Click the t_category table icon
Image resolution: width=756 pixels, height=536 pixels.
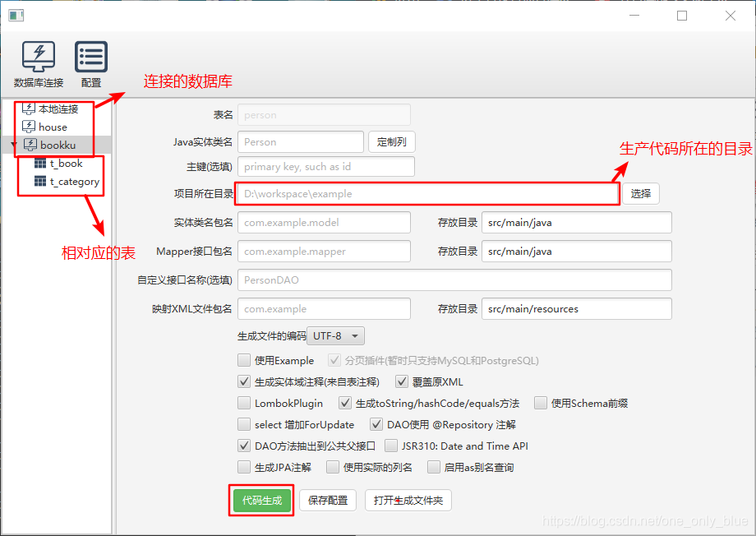(40, 182)
